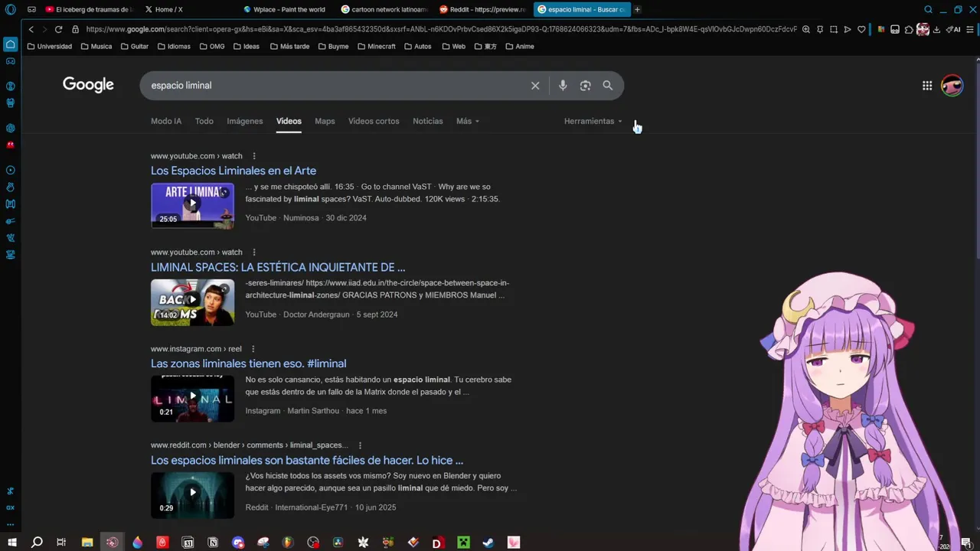Switch to the Home / X browser tab
The image size is (980, 551).
point(187,9)
